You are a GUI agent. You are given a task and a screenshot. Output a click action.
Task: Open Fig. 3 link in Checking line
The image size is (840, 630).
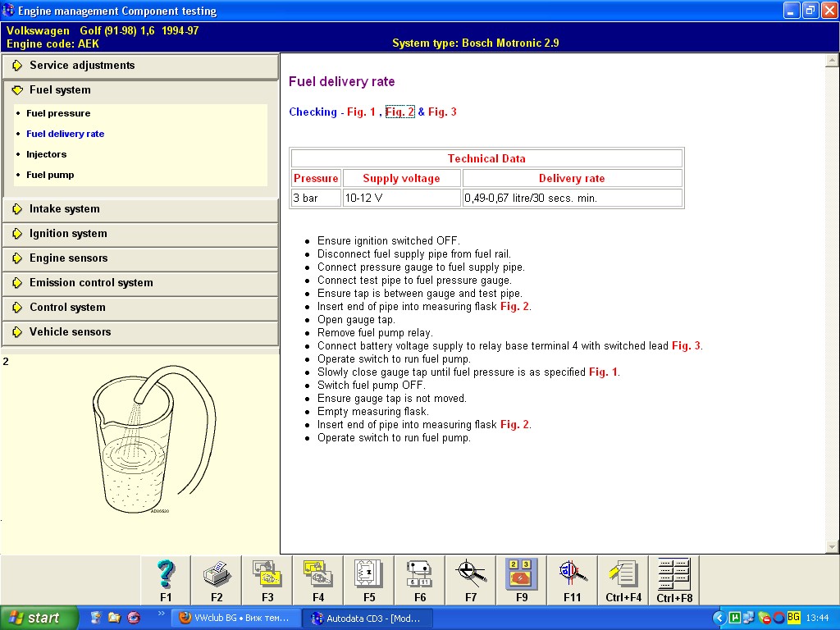pos(442,112)
